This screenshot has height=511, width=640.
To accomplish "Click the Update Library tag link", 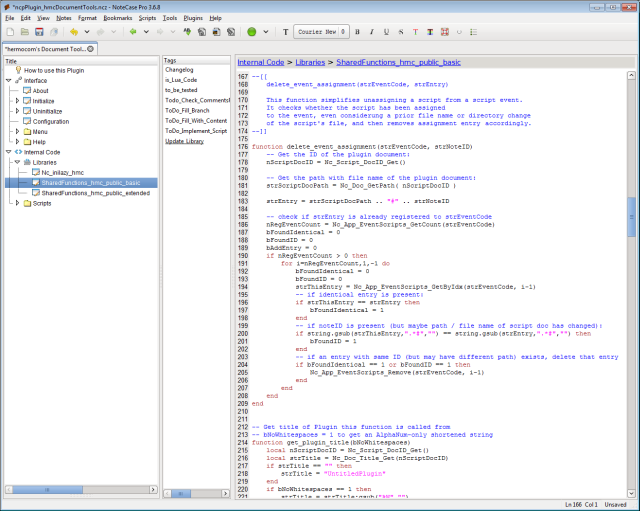I will [x=184, y=141].
